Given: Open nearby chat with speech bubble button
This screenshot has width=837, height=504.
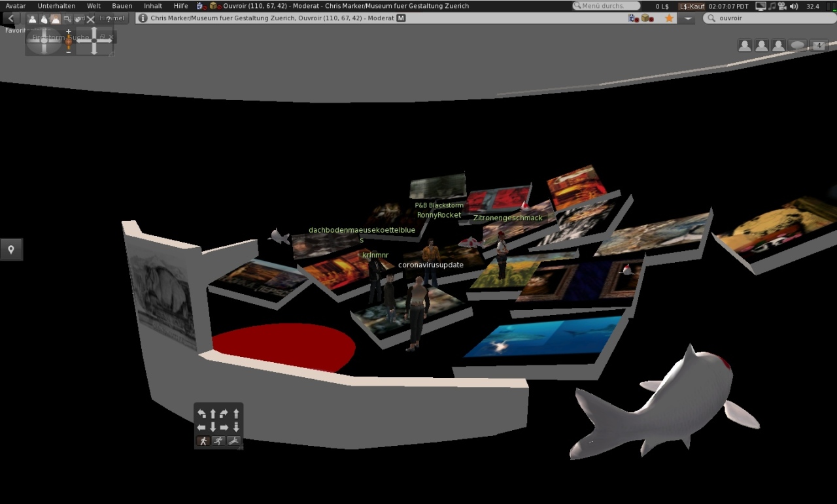Looking at the screenshot, I should coord(797,45).
